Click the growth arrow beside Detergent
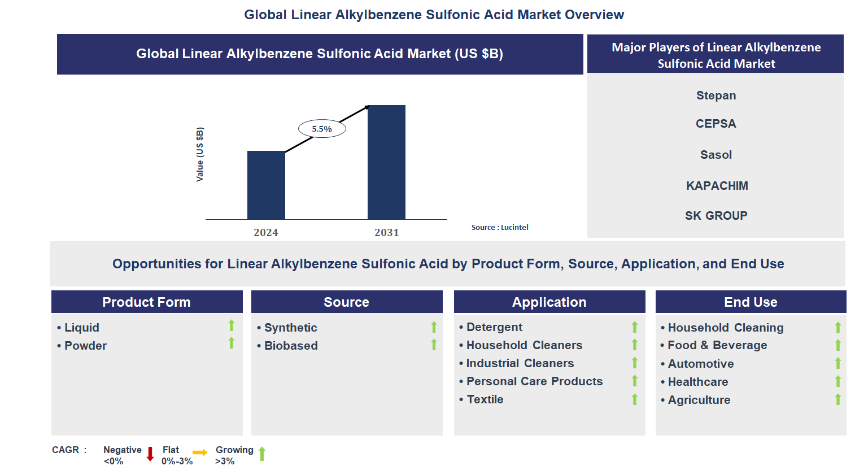The image size is (868, 470). pos(634,327)
